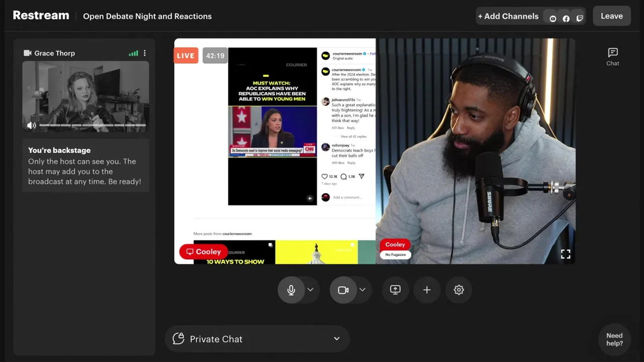Click the Only the host can see you notice
This screenshot has width=644, height=362.
[85, 171]
